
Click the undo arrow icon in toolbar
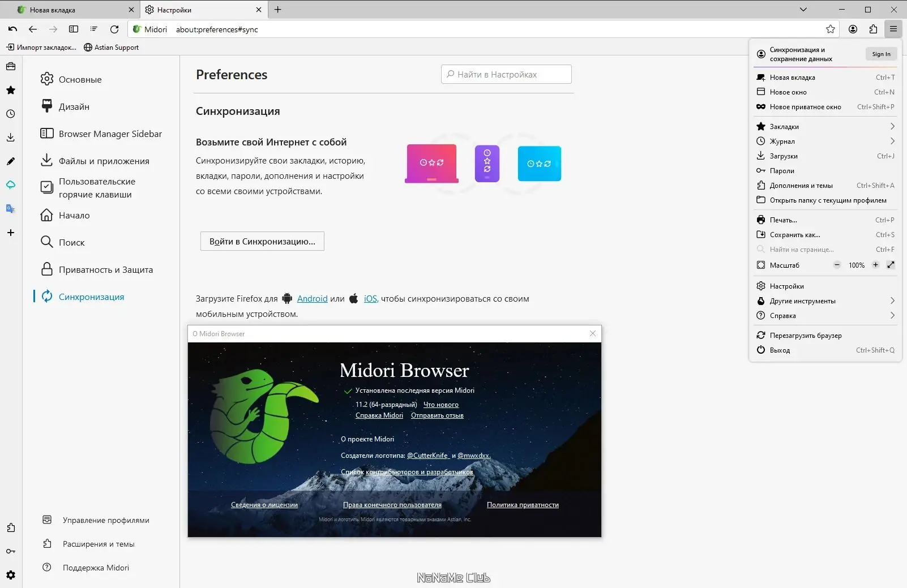(12, 29)
